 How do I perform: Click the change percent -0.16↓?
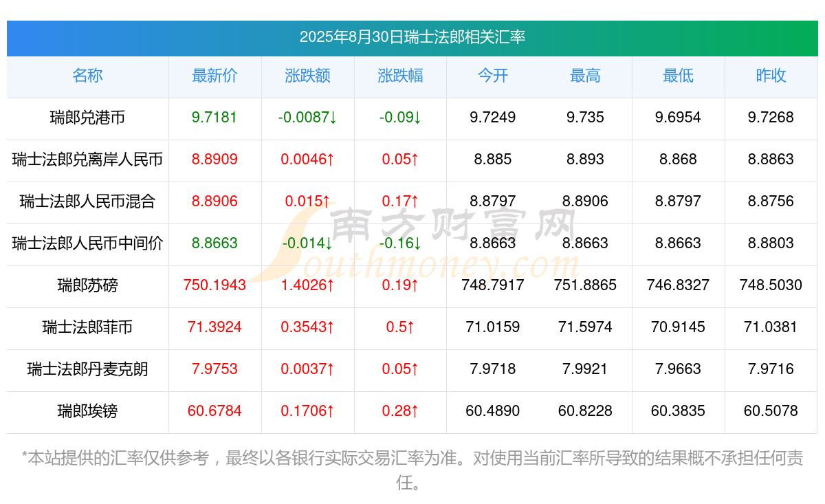coord(400,243)
